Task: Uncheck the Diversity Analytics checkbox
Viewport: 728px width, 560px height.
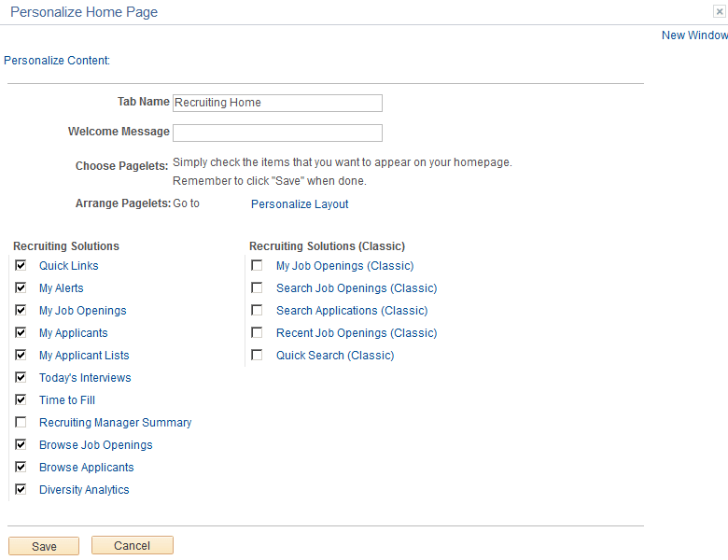Action: pyautogui.click(x=21, y=490)
